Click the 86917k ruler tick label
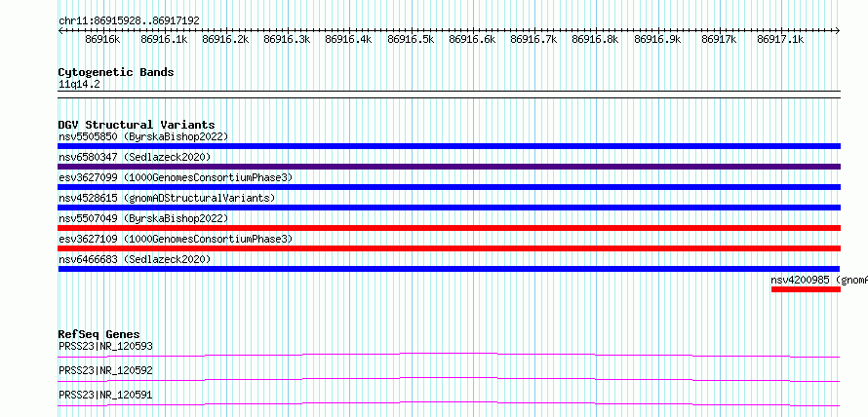Image resolution: width=868 pixels, height=417 pixels. 719,39
